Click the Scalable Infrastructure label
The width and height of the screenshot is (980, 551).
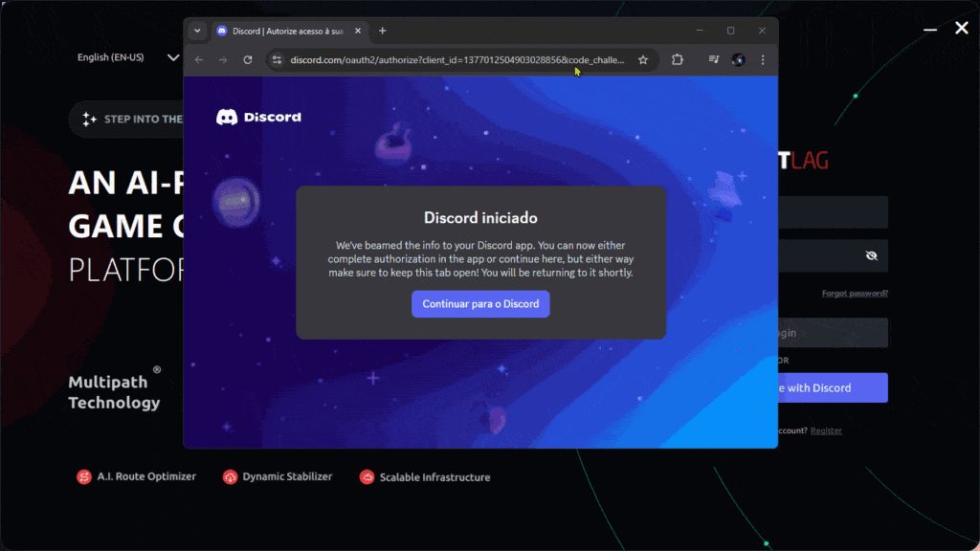coord(435,477)
